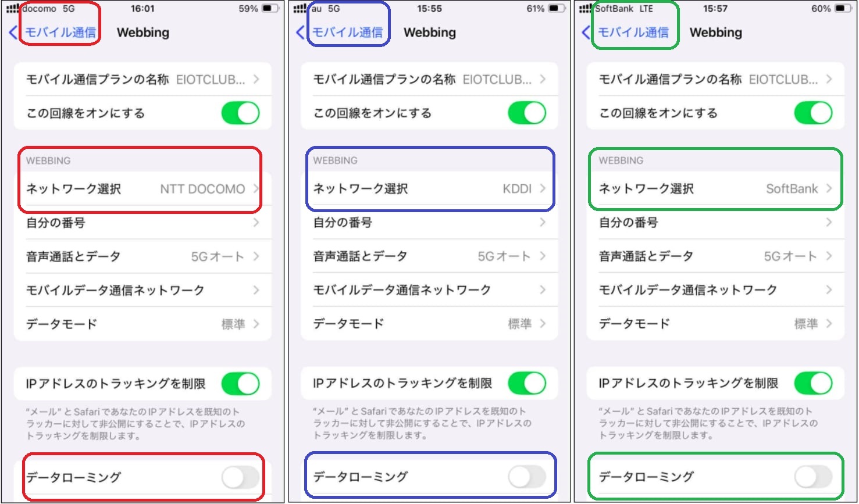Toggle data roaming switch on SoftBank screen
Image resolution: width=859 pixels, height=504 pixels.
click(813, 477)
